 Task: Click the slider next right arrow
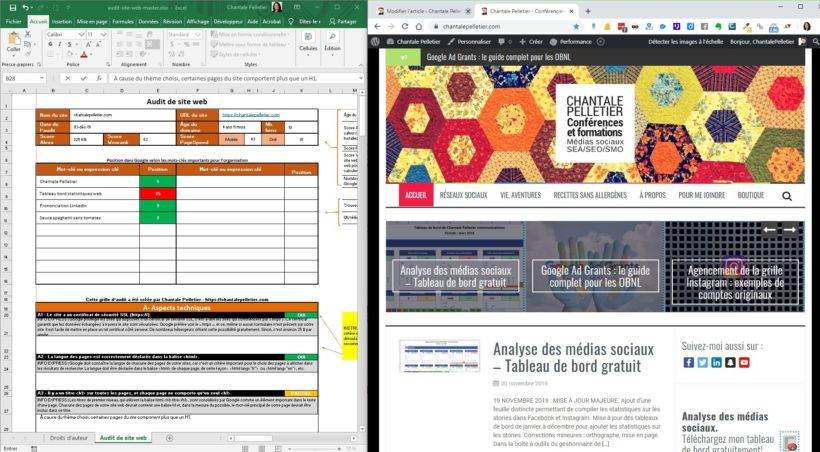coord(790,230)
